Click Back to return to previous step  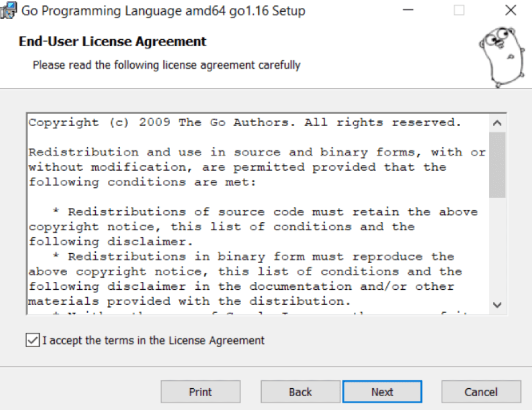[x=301, y=391]
